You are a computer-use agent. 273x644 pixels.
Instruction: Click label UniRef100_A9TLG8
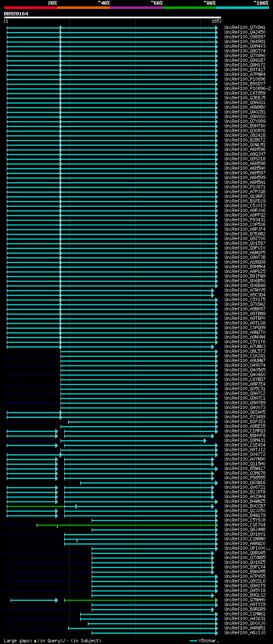click(x=245, y=323)
